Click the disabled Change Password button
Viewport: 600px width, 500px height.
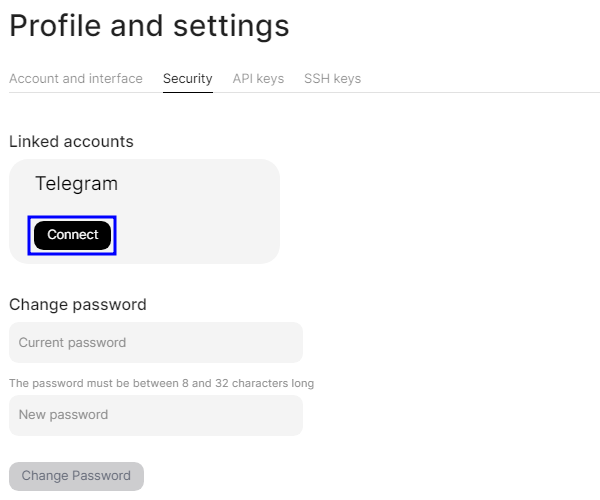click(x=76, y=476)
